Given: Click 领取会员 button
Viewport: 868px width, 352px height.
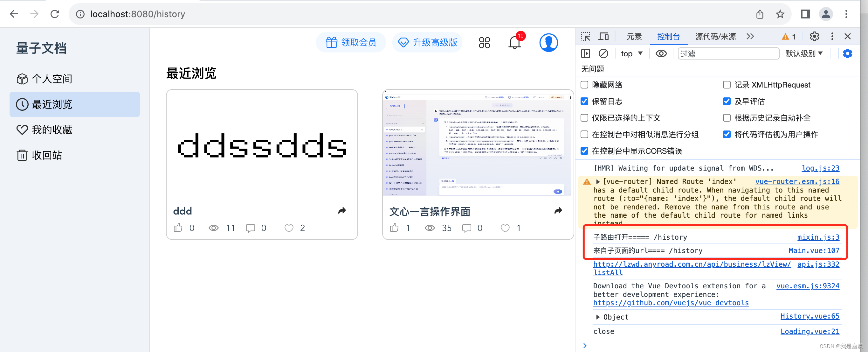Looking at the screenshot, I should tap(351, 42).
